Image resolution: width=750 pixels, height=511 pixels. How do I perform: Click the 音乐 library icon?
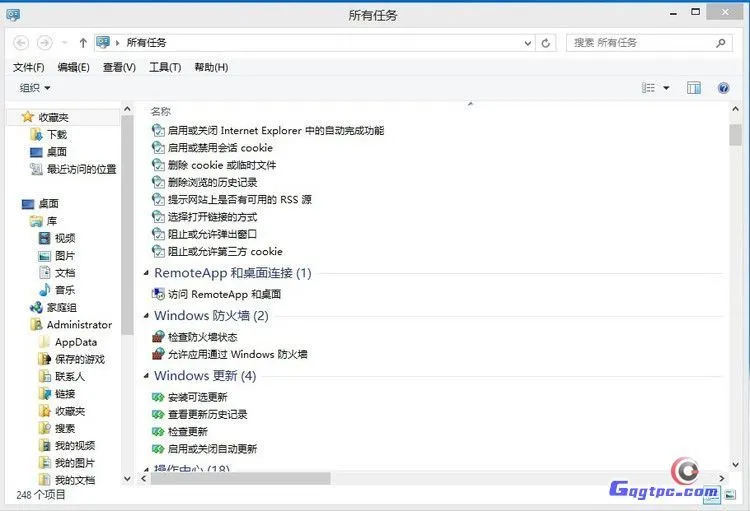[44, 290]
